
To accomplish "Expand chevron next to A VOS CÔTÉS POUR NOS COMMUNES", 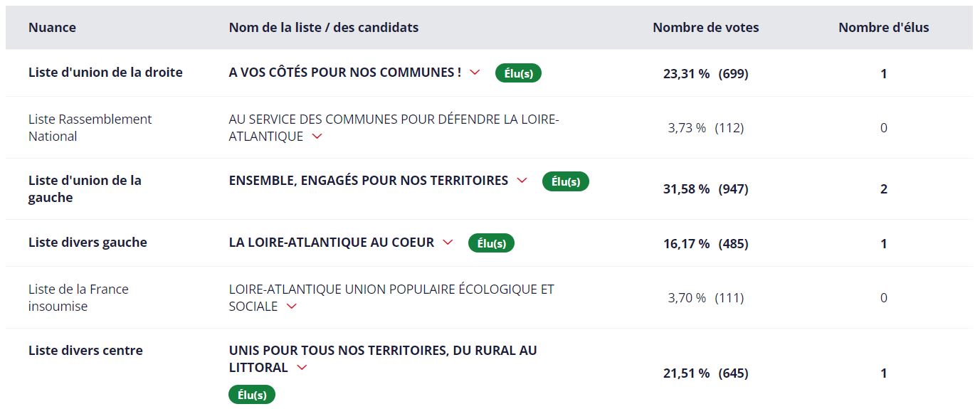I will [475, 73].
